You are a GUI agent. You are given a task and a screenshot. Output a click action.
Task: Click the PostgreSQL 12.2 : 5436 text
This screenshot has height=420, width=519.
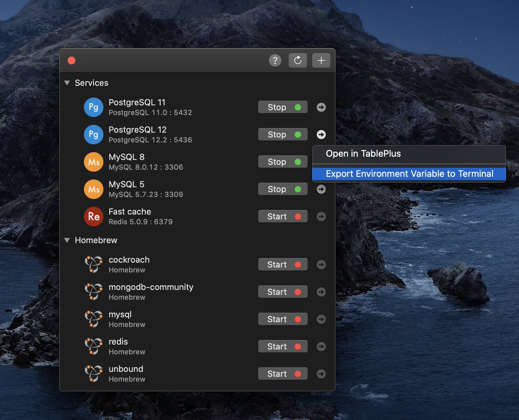(150, 140)
